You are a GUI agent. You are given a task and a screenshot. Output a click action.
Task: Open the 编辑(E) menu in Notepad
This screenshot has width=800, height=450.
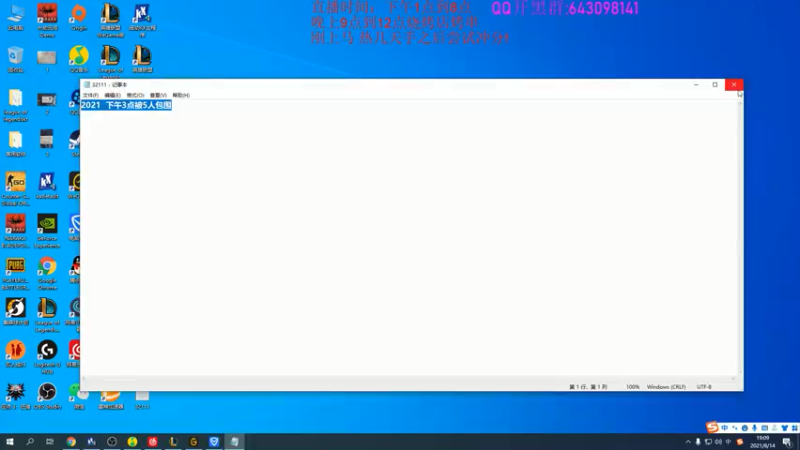click(112, 95)
